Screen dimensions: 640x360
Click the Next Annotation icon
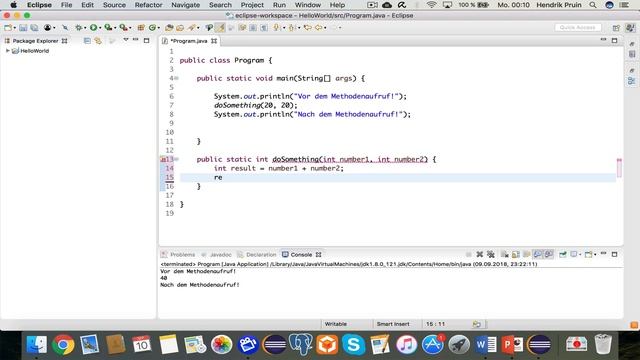(x=277, y=28)
